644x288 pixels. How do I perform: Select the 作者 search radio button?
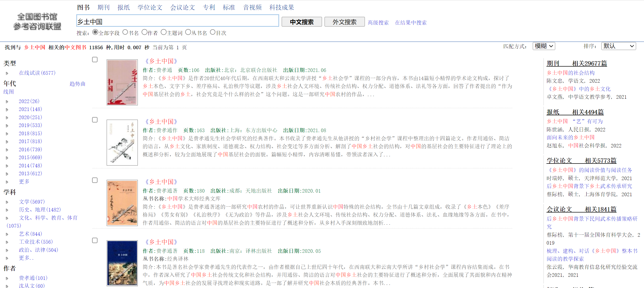pos(144,32)
